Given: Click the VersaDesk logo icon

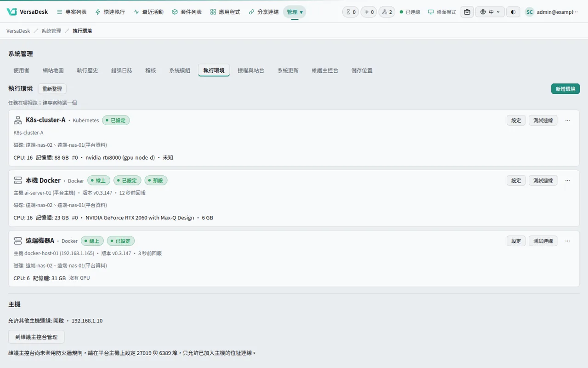Looking at the screenshot, I should (x=11, y=12).
